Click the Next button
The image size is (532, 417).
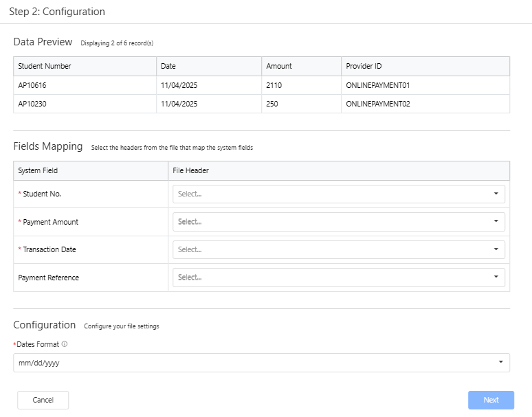click(491, 400)
